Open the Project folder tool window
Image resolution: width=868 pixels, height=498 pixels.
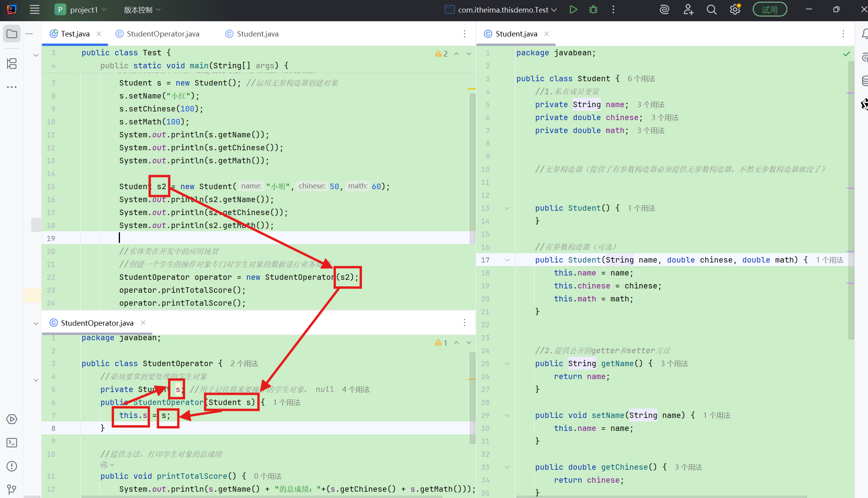pyautogui.click(x=12, y=34)
